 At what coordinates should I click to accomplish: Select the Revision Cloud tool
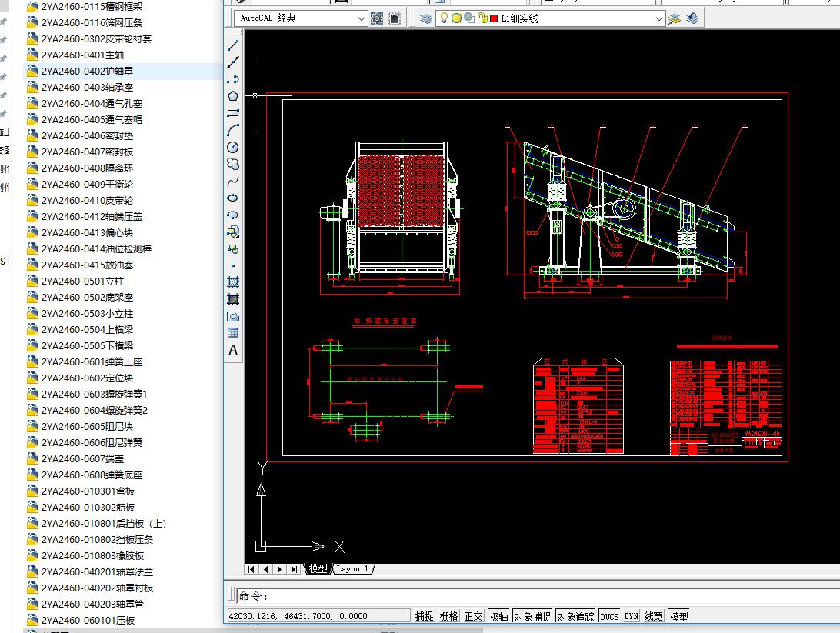tap(233, 164)
